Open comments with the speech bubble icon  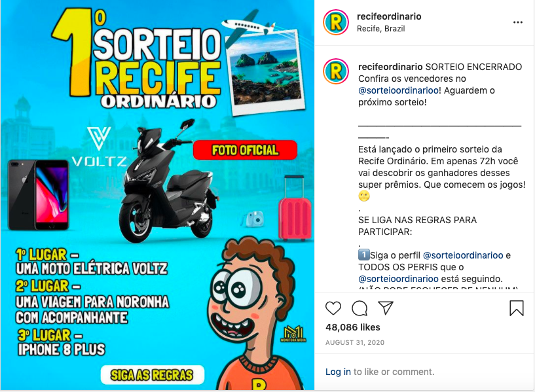360,308
